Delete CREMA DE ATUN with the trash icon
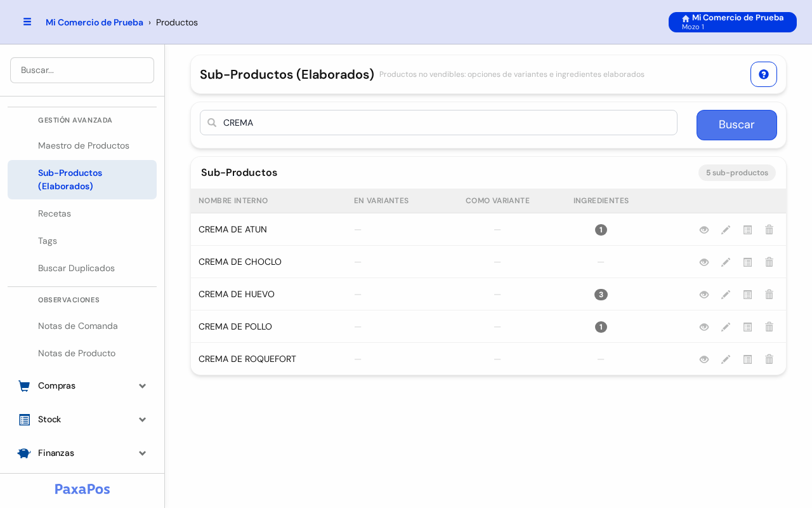 pyautogui.click(x=769, y=230)
